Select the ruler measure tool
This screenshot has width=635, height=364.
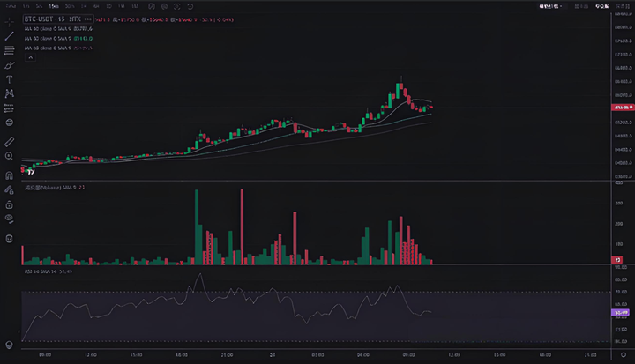click(x=9, y=141)
